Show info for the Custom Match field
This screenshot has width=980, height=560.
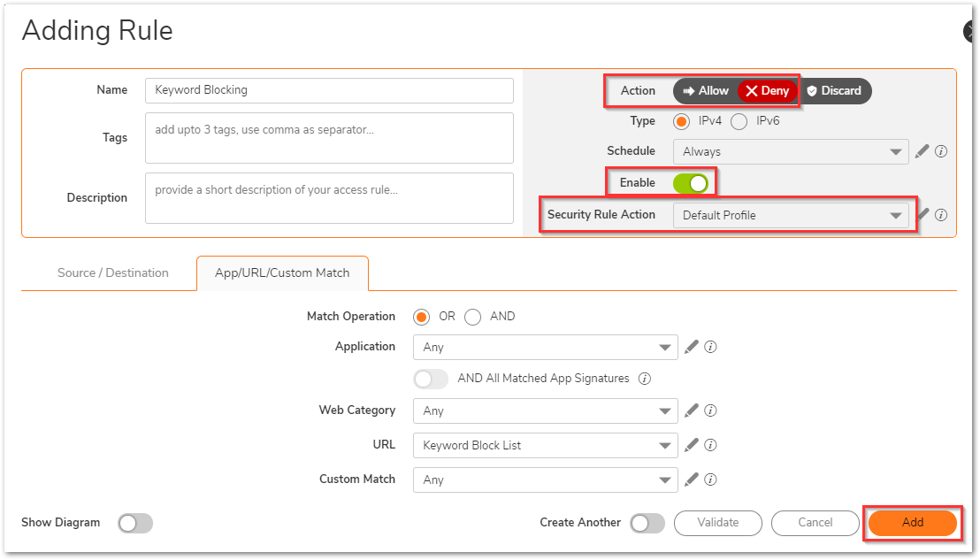(710, 479)
